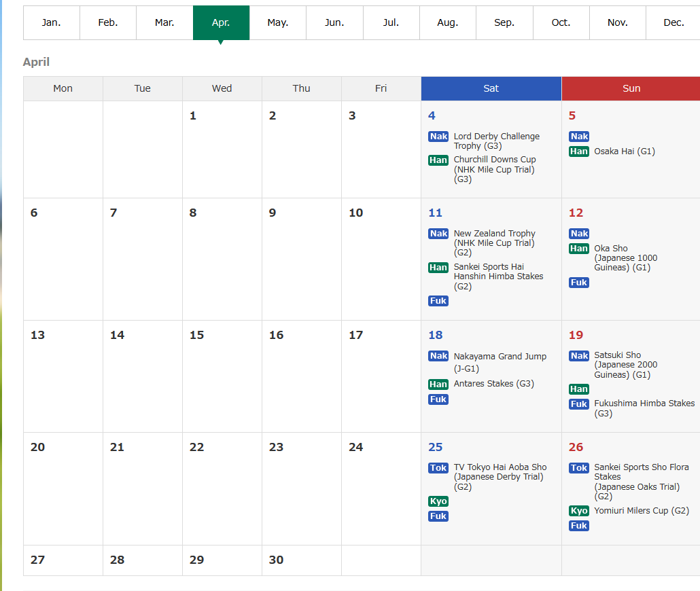Viewport: 700px width, 591px height.
Task: Click Han badge on April 18
Action: (438, 384)
